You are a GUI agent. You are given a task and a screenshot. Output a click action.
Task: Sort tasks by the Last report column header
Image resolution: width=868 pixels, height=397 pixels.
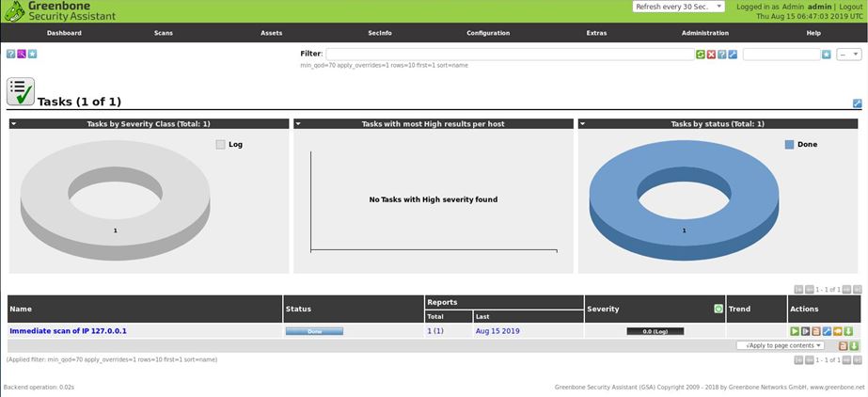[482, 317]
